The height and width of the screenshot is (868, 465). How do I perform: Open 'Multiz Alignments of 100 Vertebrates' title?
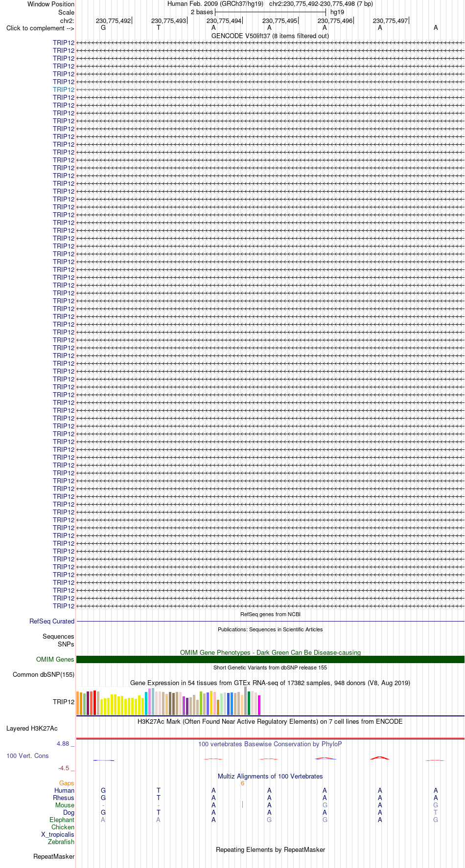pyautogui.click(x=270, y=776)
